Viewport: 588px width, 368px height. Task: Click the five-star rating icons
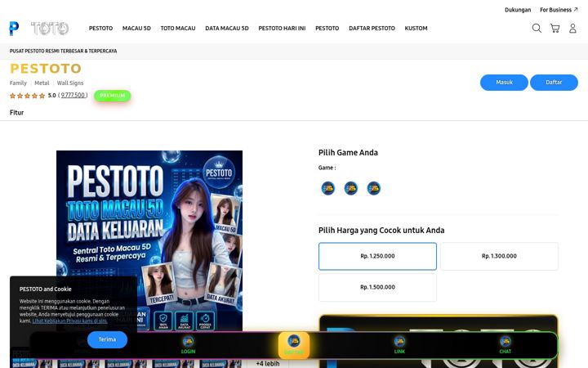28,96
